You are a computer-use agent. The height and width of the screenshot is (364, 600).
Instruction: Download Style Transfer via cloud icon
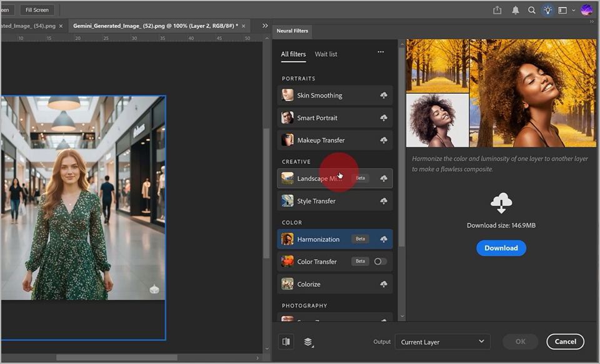pyautogui.click(x=383, y=201)
